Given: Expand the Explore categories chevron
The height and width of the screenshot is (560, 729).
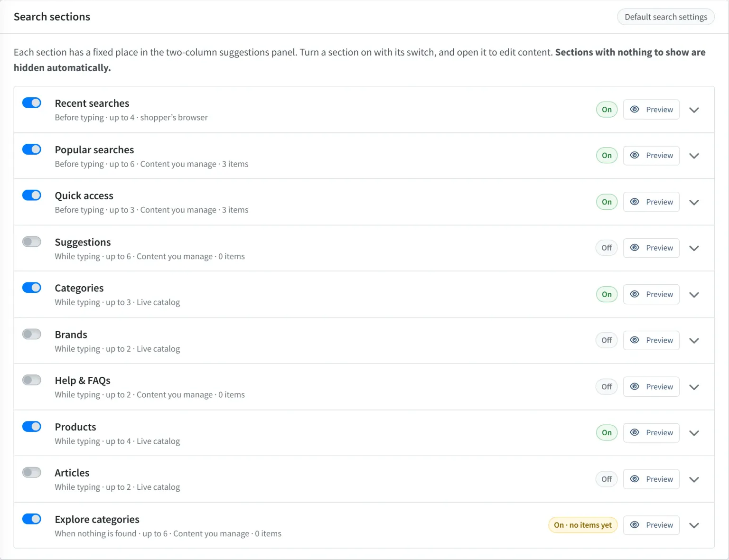Looking at the screenshot, I should pos(694,525).
